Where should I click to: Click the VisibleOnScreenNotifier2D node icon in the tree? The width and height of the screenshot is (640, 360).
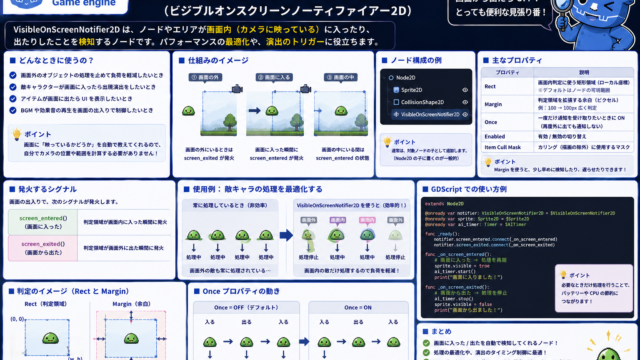coord(396,114)
